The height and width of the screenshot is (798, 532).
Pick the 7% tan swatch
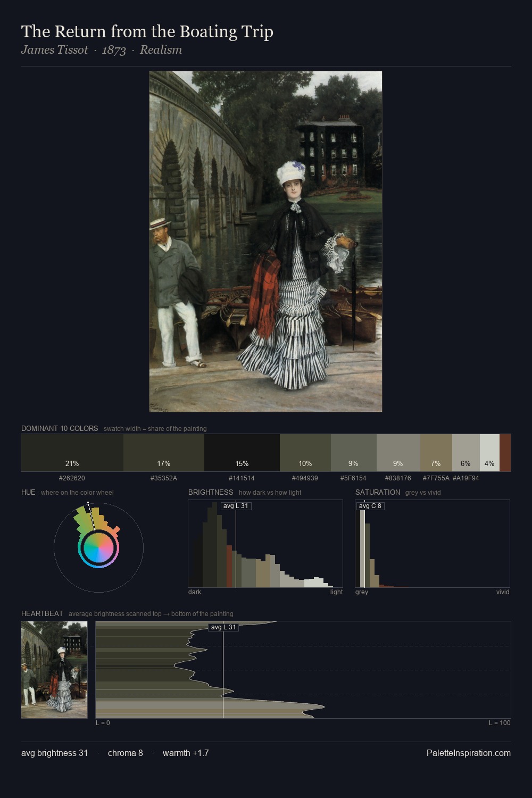coord(436,453)
